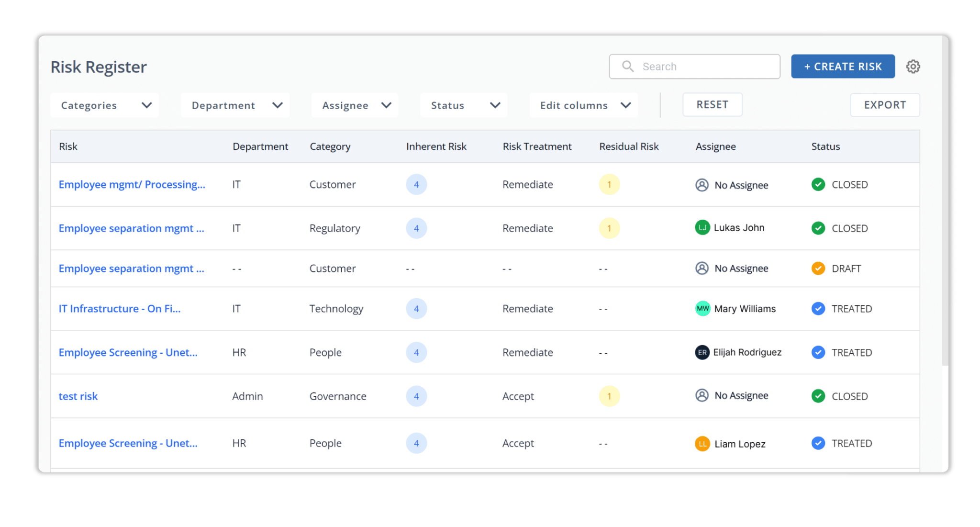Click residual risk badge 1 in test risk row

click(x=609, y=396)
